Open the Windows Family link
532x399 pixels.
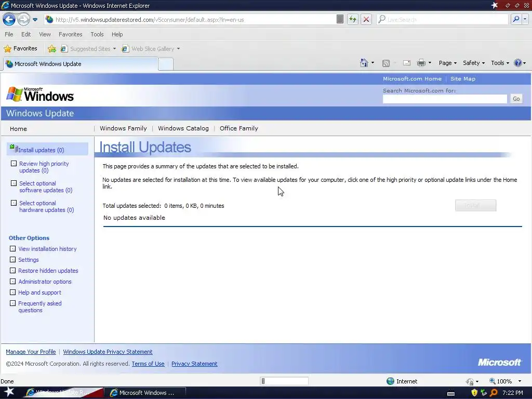[x=123, y=128]
